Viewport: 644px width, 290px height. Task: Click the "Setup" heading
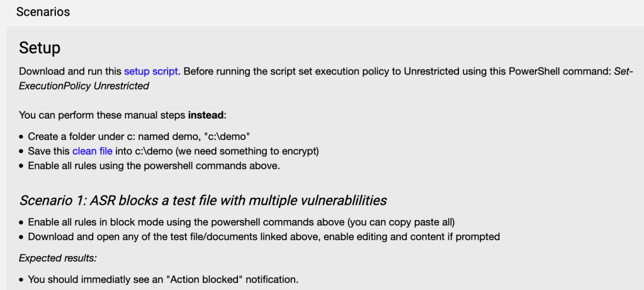[40, 48]
